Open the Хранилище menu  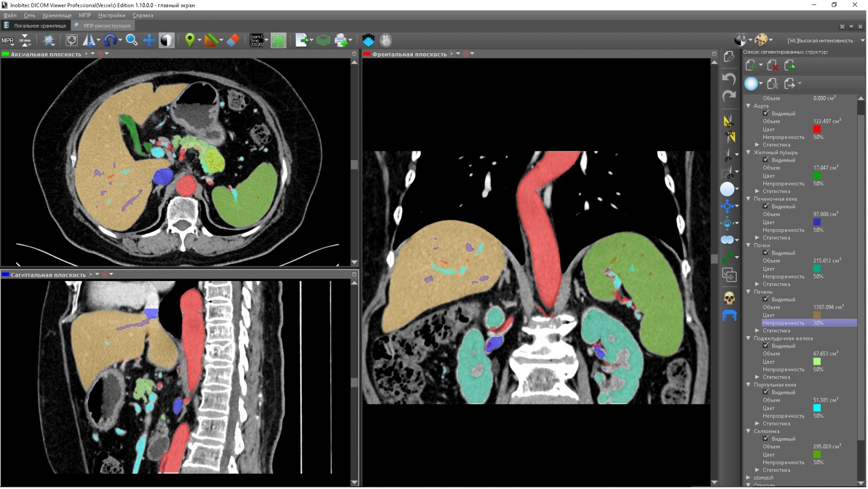(56, 15)
